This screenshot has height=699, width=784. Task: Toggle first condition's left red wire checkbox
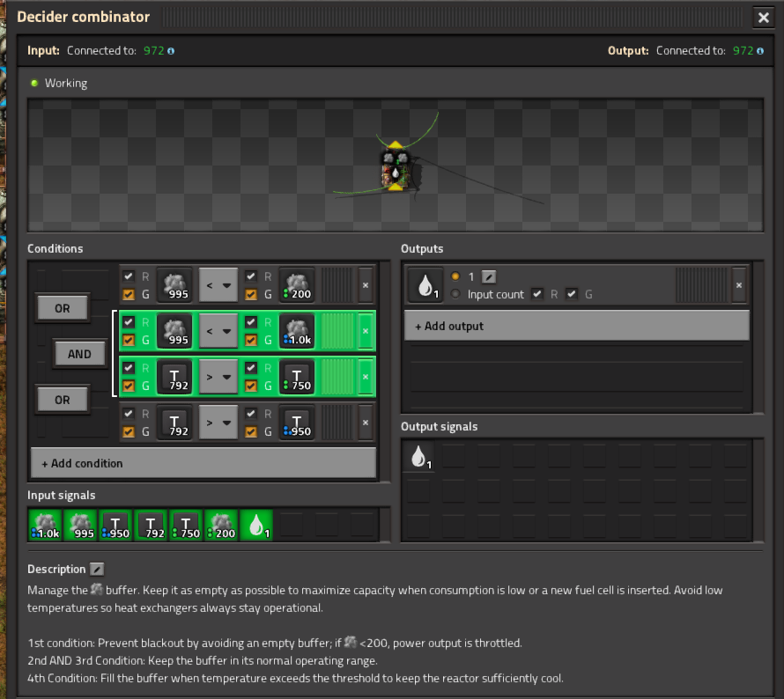pos(129,276)
